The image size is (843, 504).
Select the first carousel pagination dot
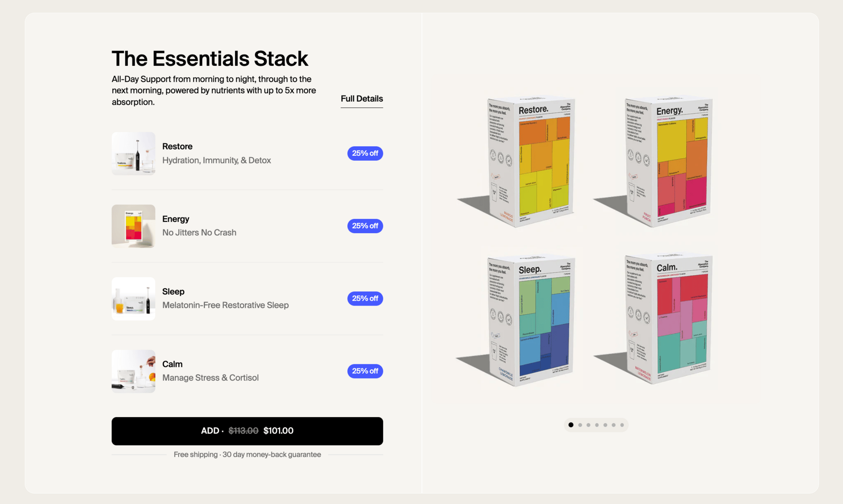(571, 425)
